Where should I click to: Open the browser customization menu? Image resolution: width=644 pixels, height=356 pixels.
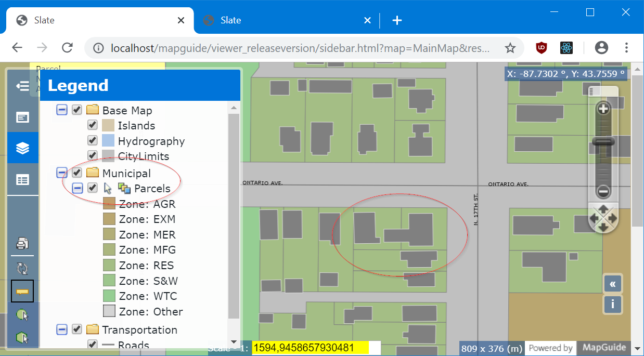pyautogui.click(x=626, y=47)
